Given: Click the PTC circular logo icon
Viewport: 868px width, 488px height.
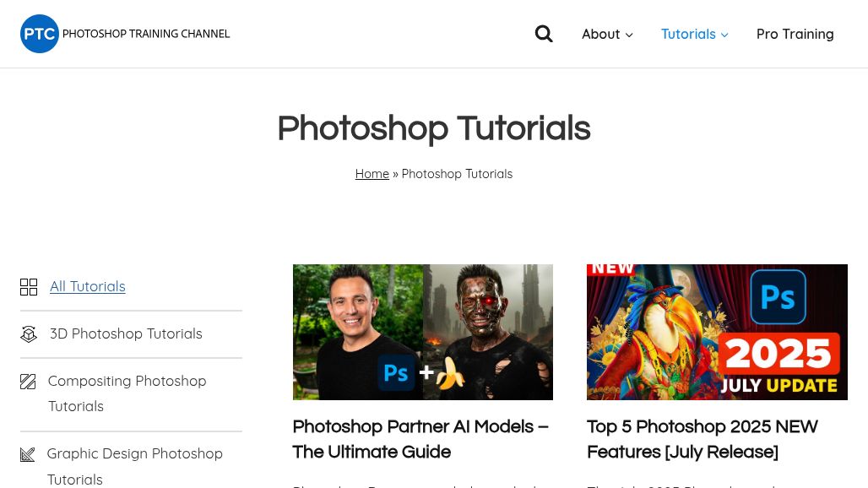Looking at the screenshot, I should [40, 34].
